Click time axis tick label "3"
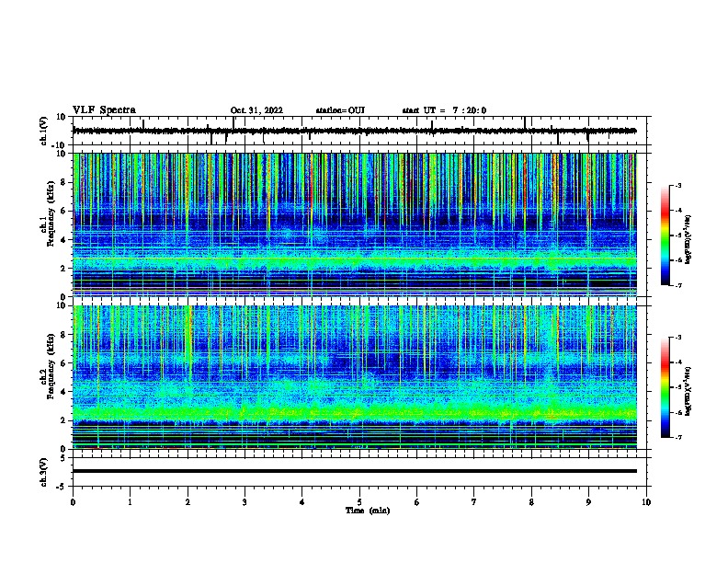 [x=245, y=502]
